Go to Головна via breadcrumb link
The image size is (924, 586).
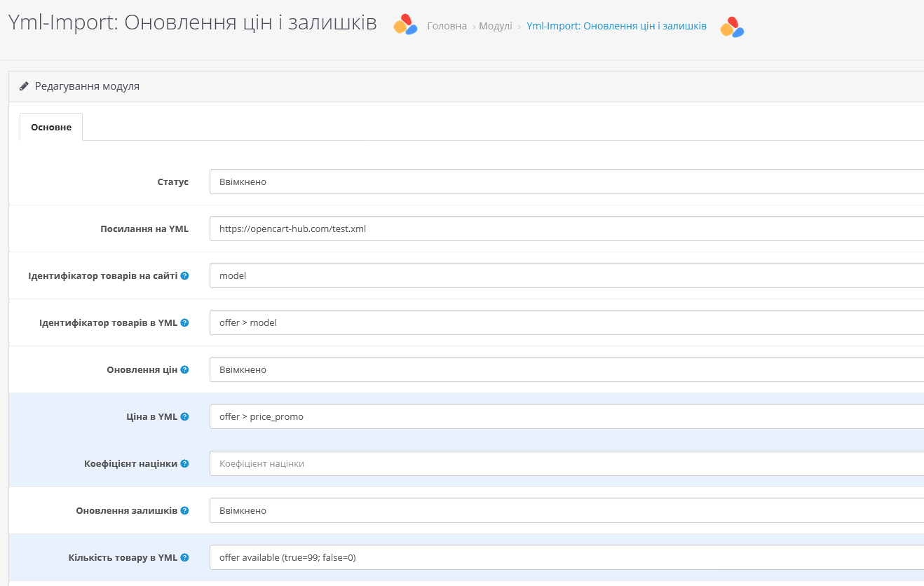coord(447,25)
